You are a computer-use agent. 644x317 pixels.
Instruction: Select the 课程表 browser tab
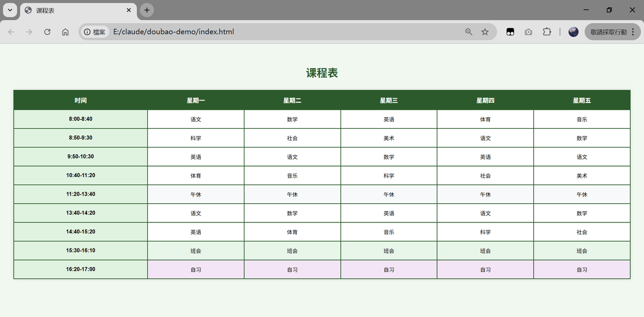(78, 10)
